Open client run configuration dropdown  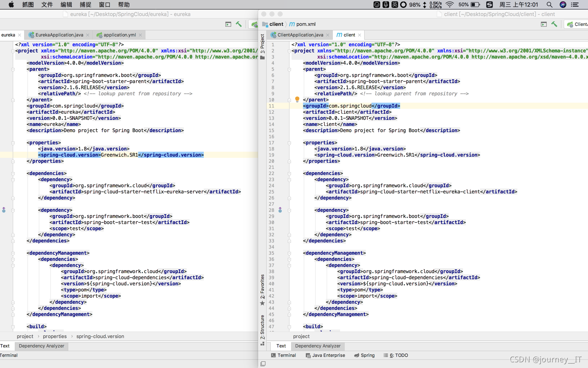(577, 24)
